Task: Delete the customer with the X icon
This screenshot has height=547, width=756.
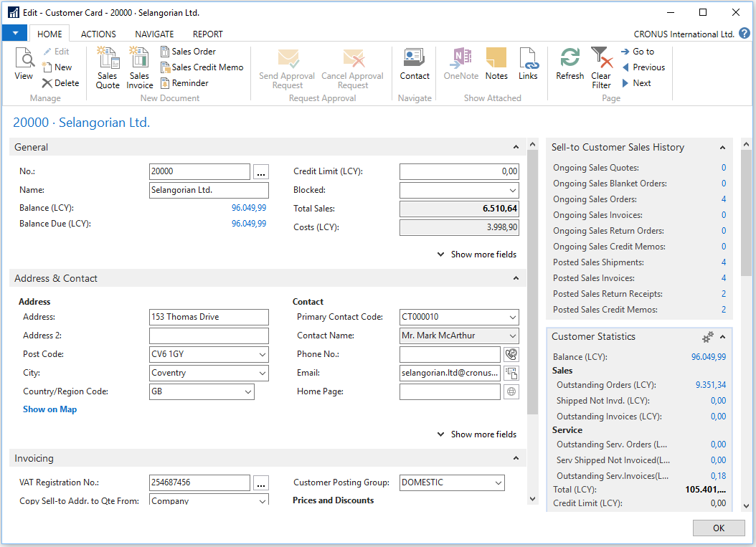Action: click(61, 83)
